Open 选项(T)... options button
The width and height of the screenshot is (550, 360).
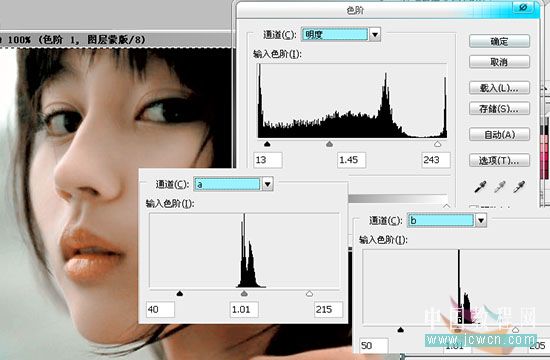[x=499, y=160]
